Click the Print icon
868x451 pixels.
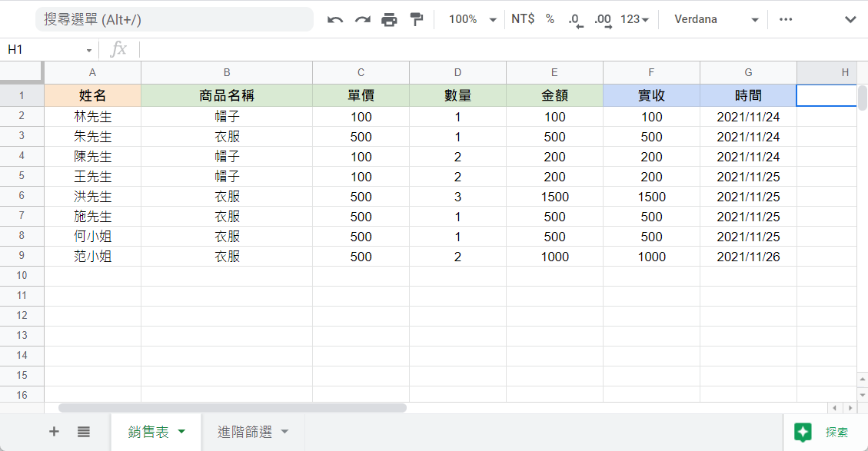[390, 19]
